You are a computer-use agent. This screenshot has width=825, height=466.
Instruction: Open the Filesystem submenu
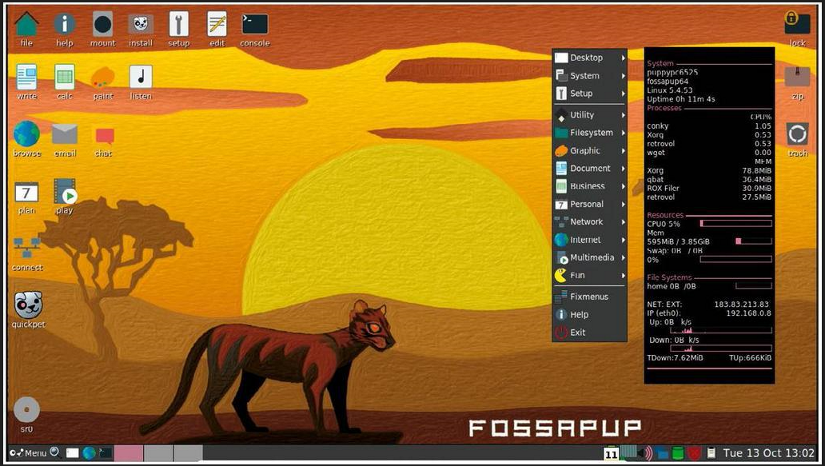point(590,133)
